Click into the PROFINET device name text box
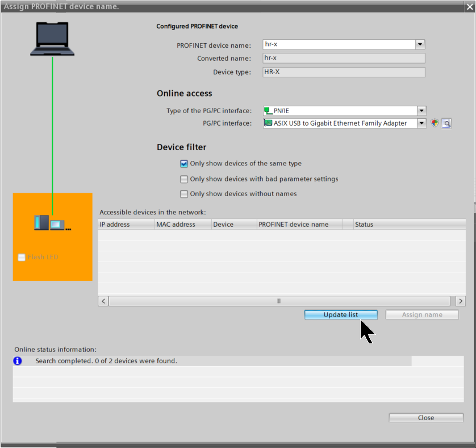The width and height of the screenshot is (476, 448). pos(339,44)
